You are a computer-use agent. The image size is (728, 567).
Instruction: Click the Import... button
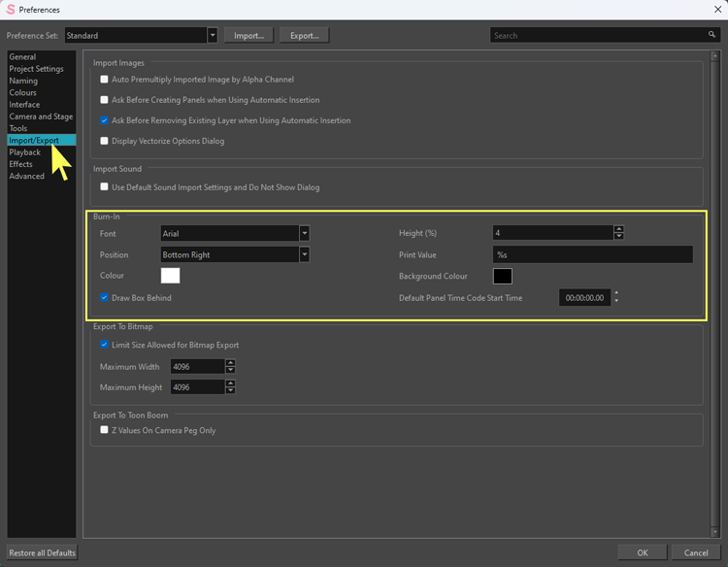248,35
